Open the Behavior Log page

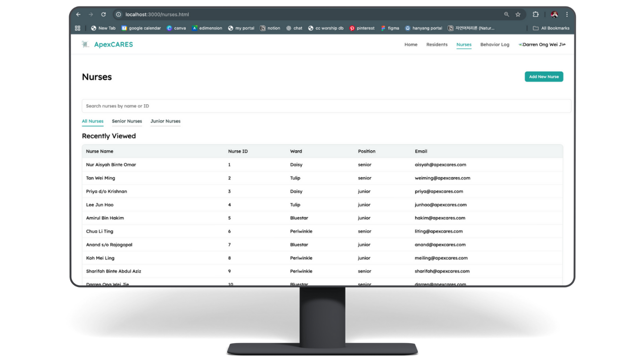tap(495, 45)
